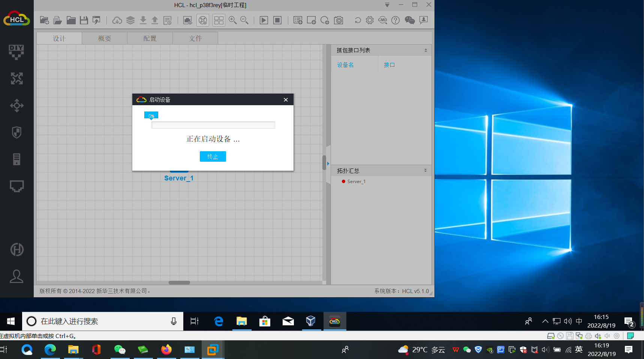Open the CMD command line tool icon
Screen dimensions: 644x359
pyautogui.click(x=382, y=20)
